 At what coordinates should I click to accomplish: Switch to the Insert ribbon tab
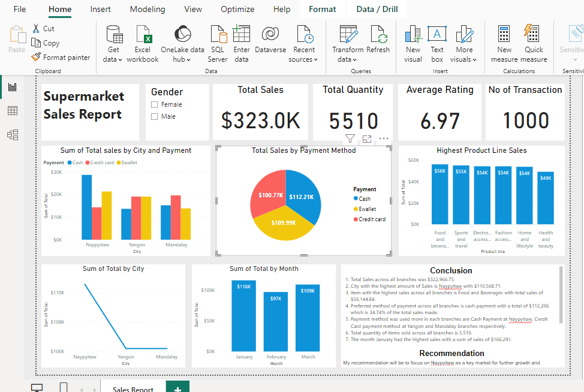(x=100, y=9)
